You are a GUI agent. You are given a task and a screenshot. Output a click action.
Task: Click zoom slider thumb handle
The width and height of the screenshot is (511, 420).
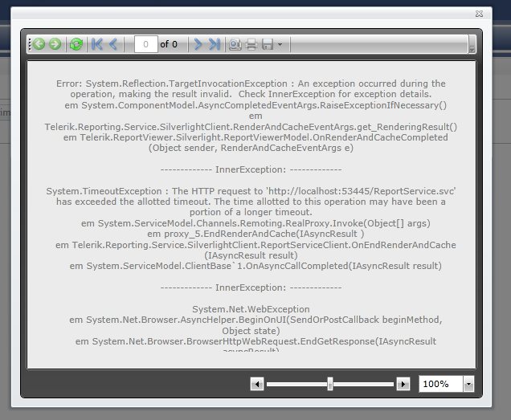click(330, 384)
